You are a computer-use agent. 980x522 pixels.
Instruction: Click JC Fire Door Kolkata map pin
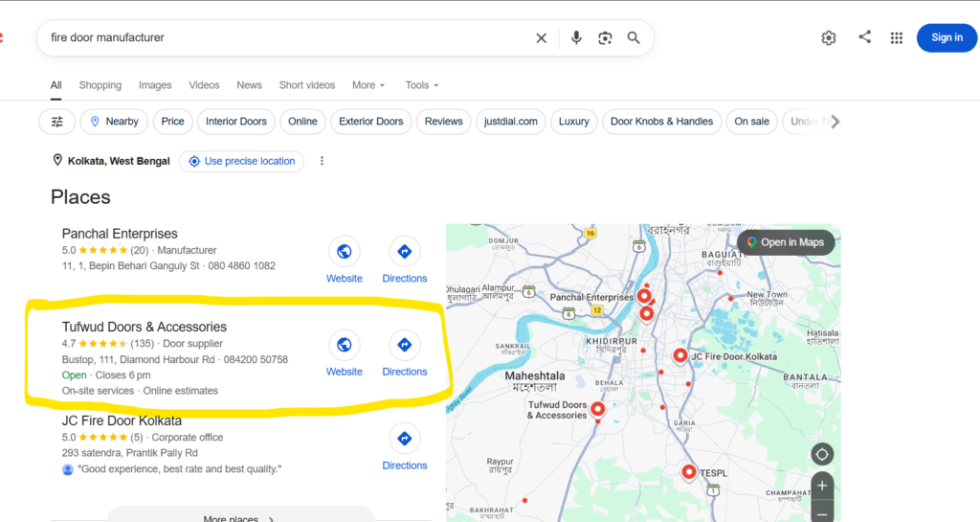tap(680, 355)
